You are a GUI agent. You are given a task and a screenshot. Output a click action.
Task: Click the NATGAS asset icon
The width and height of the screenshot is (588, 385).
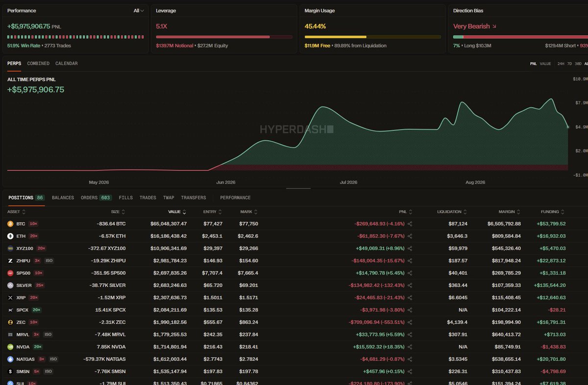click(10, 359)
